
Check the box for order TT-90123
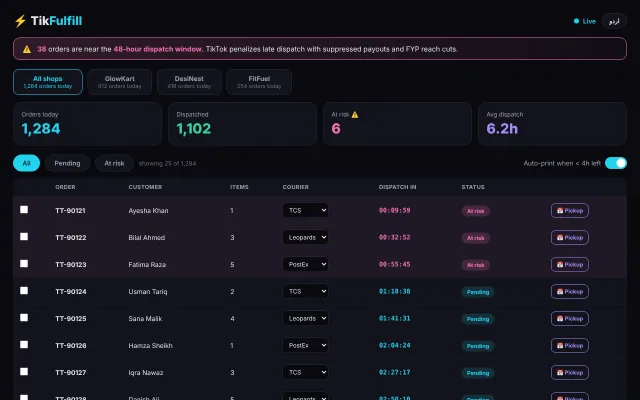point(24,264)
